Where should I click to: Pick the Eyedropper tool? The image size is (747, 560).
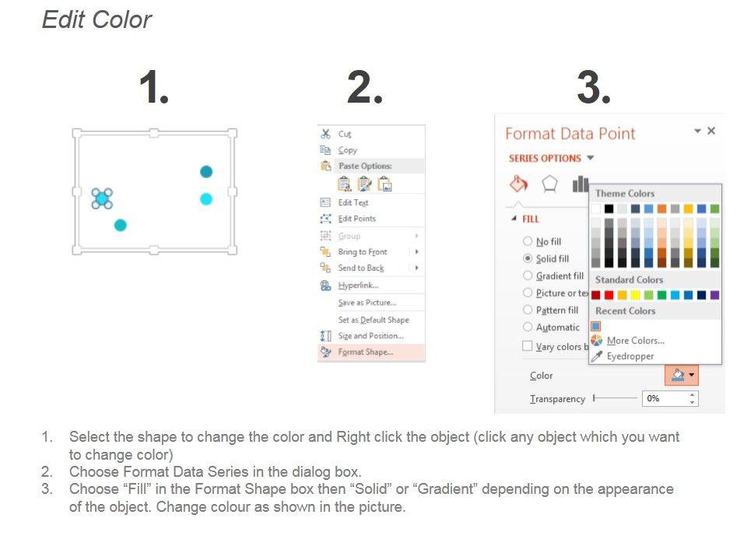[x=630, y=356]
